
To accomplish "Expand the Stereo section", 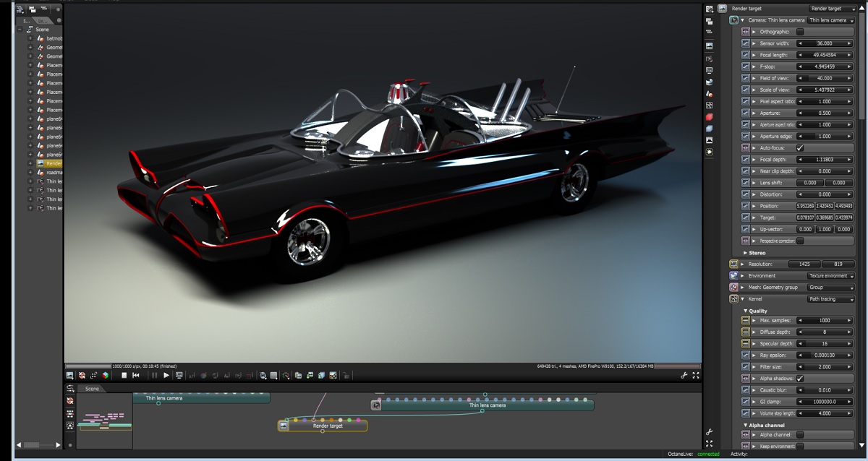I will (746, 253).
